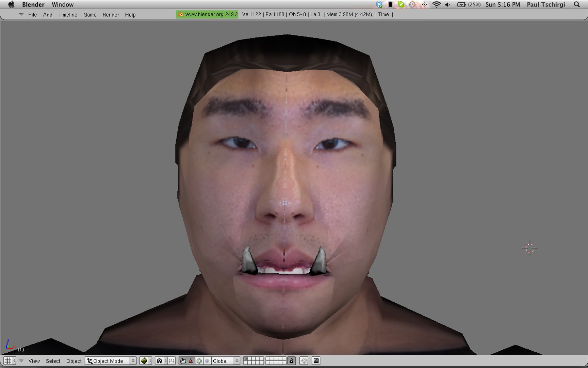588x368 pixels.
Task: Open the Help menu
Action: click(x=130, y=15)
